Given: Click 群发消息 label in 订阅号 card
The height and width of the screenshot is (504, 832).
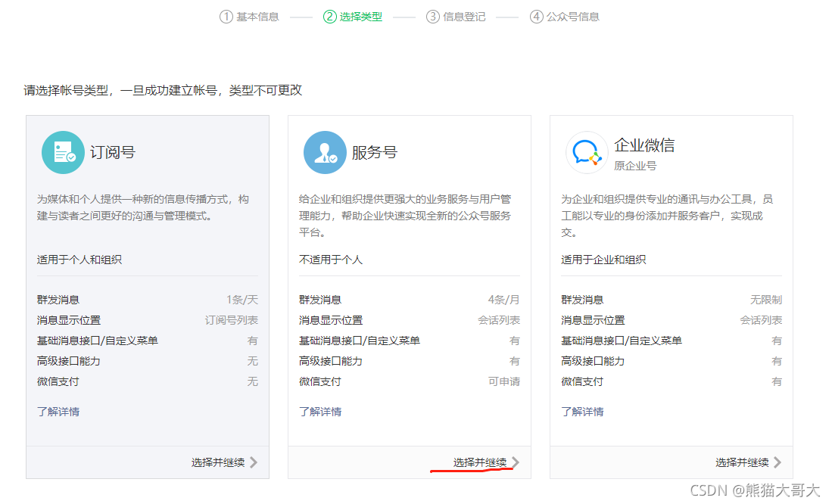Looking at the screenshot, I should click(58, 300).
